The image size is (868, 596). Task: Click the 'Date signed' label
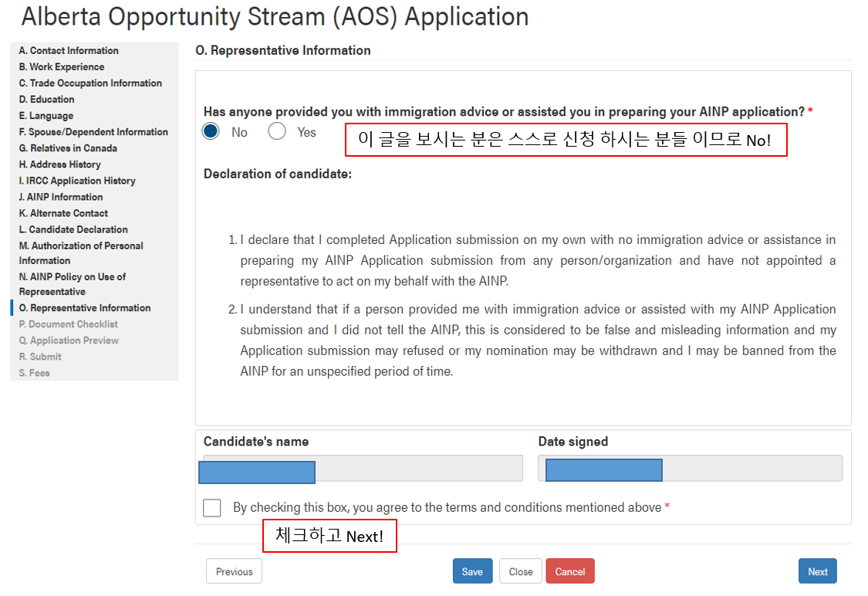[573, 442]
